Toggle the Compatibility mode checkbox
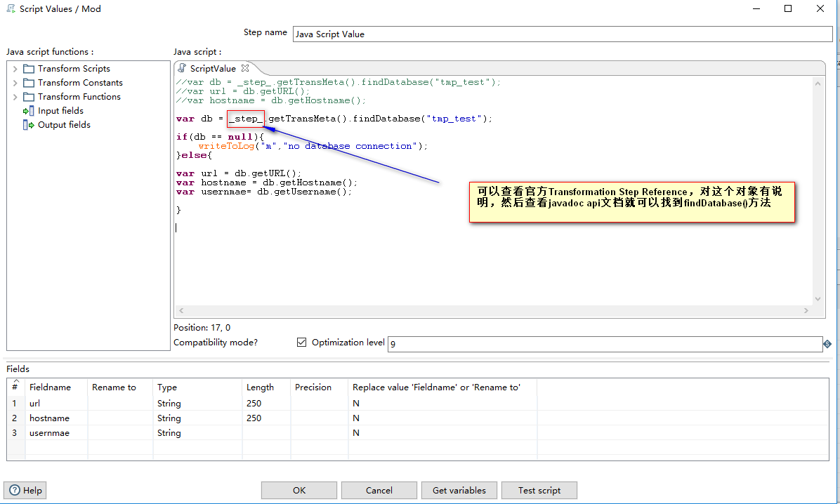This screenshot has width=840, height=504. point(301,342)
